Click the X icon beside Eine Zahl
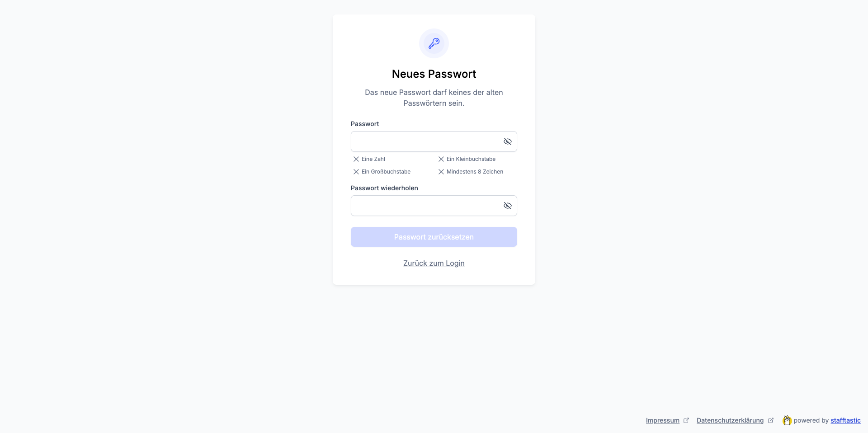The image size is (868, 433). (356, 159)
